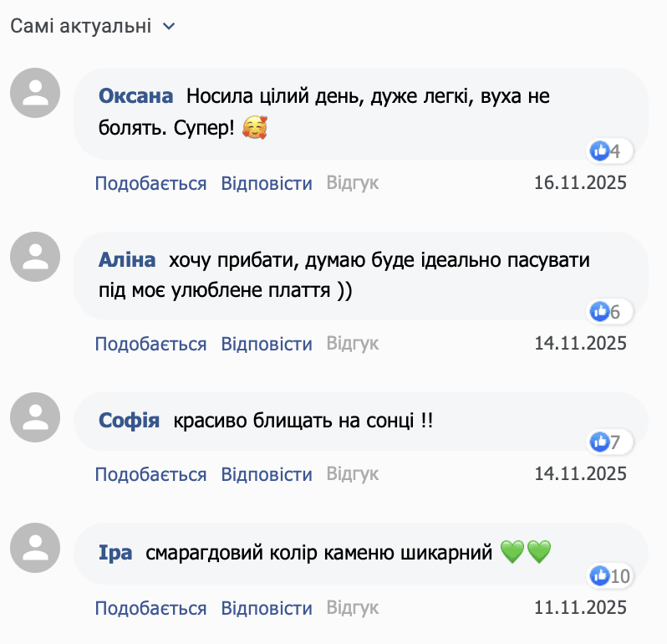Like Аліна's comment via "Подобається"
667x644 pixels.
[150, 344]
